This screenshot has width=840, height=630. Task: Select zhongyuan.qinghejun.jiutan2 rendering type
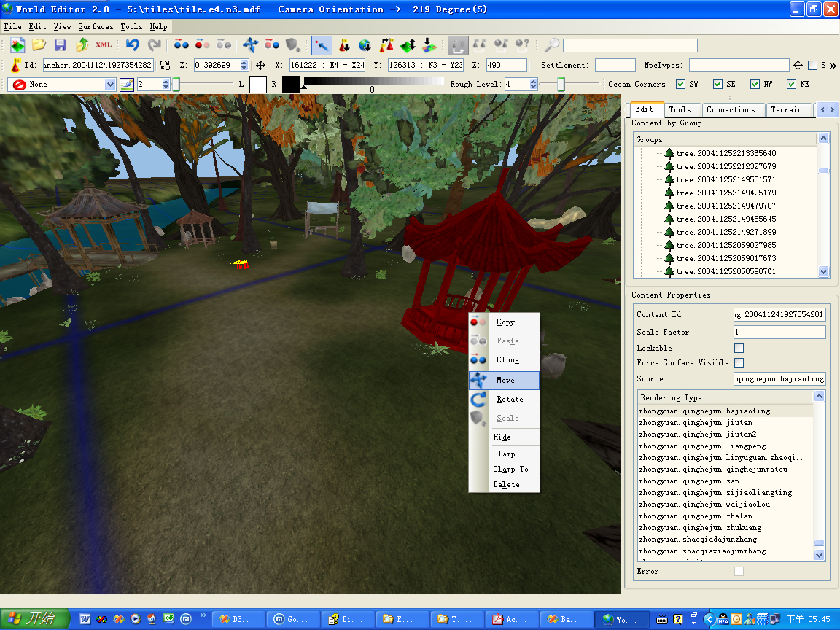[698, 435]
